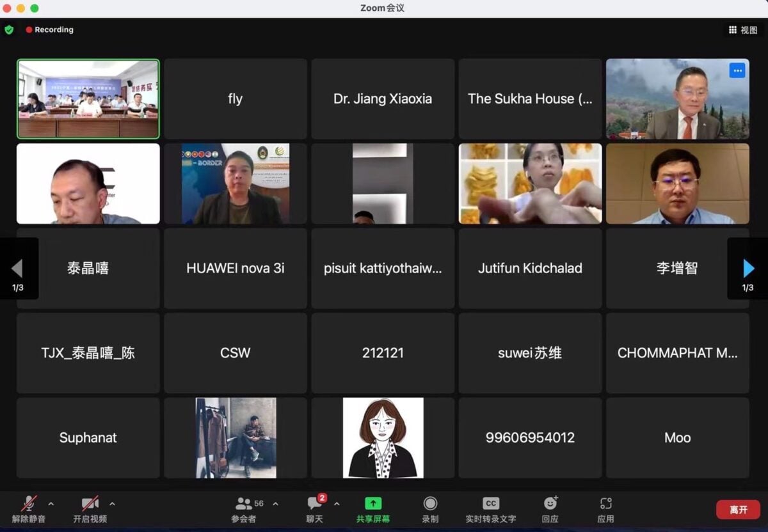Image resolution: width=768 pixels, height=532 pixels.
Task: Expand the chevron next to participants count
Action: [275, 504]
